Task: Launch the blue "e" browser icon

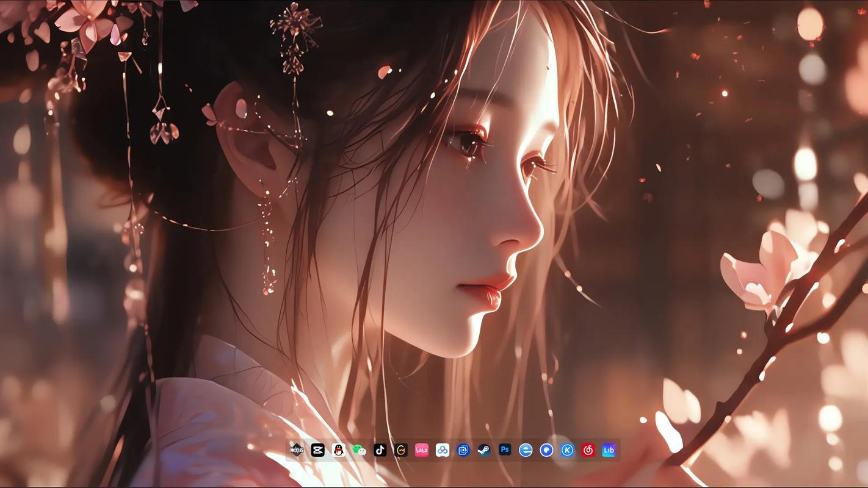Action: pos(526,450)
